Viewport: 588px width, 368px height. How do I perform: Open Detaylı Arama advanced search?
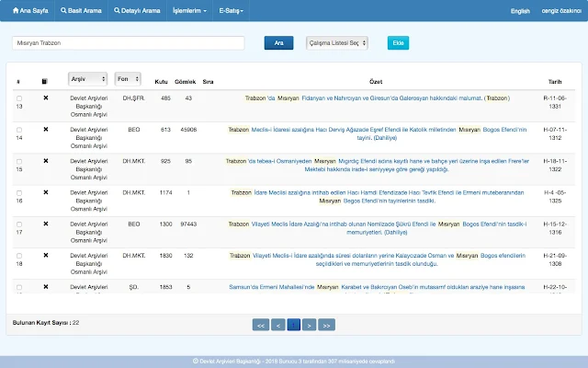pyautogui.click(x=137, y=10)
